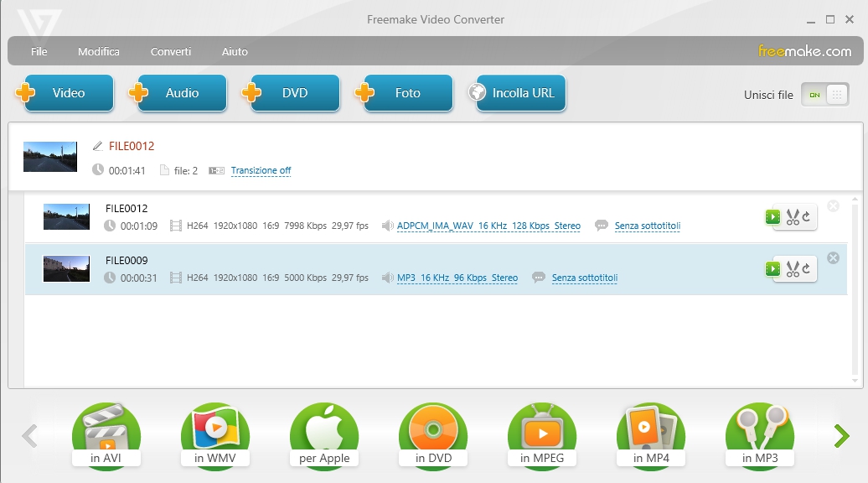Open FILE0009 Senza sottotitoli subtitle dropdown
The height and width of the screenshot is (483, 868).
584,278
